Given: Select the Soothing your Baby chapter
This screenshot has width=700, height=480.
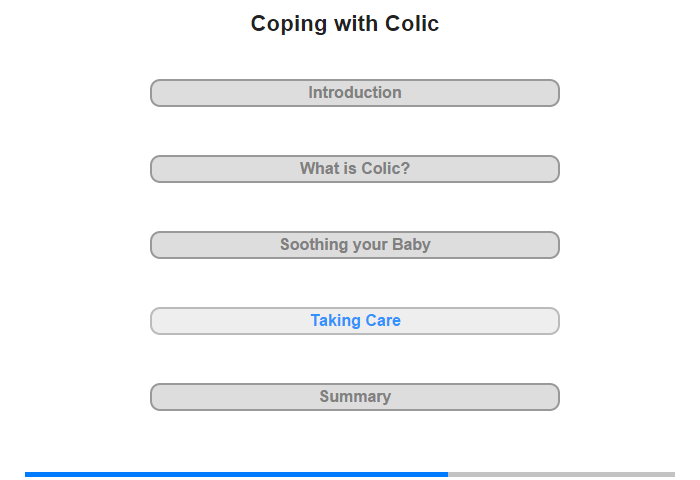Looking at the screenshot, I should 355,245.
